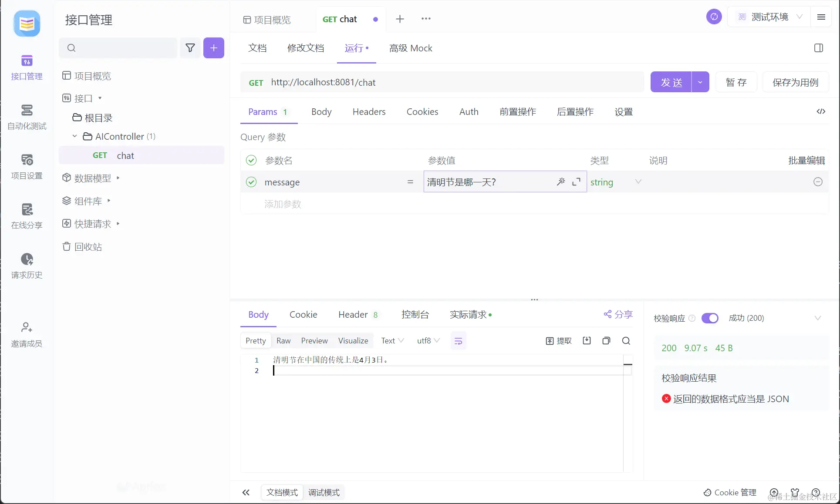The image size is (840, 504).
Task: Click the purple plus add-new button
Action: (x=213, y=48)
